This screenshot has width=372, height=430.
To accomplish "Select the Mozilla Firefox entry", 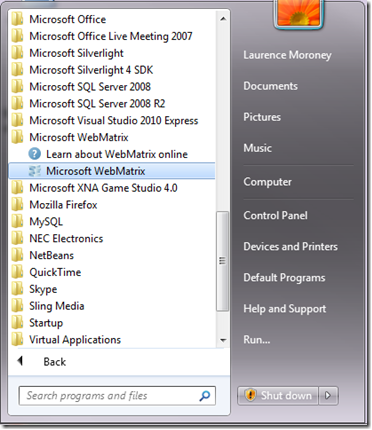I will [x=112, y=205].
